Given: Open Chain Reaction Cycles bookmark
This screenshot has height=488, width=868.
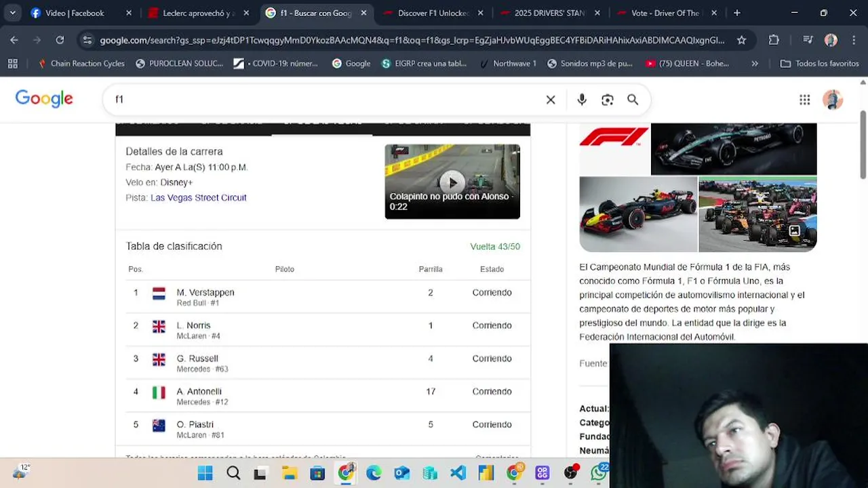Looking at the screenshot, I should click(81, 63).
